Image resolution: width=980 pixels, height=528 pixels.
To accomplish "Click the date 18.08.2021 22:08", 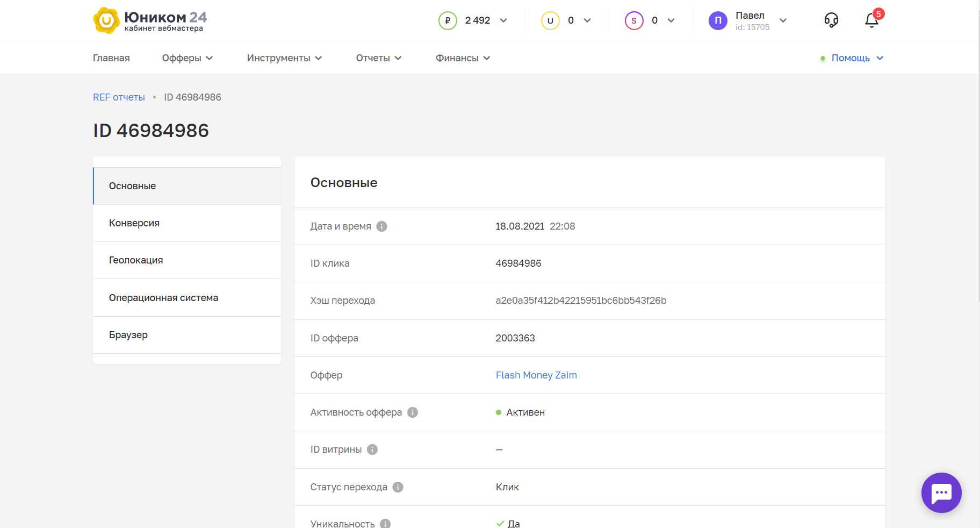I will 535,226.
